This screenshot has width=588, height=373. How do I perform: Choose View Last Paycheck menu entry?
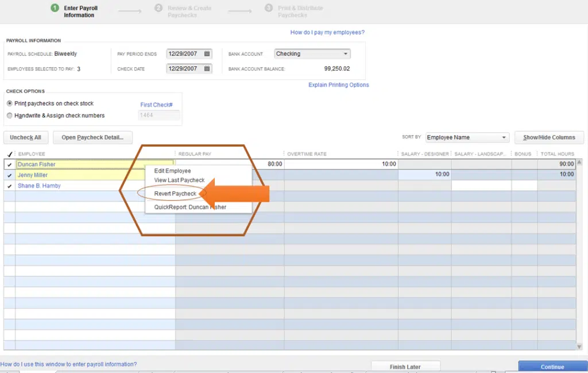(x=179, y=180)
